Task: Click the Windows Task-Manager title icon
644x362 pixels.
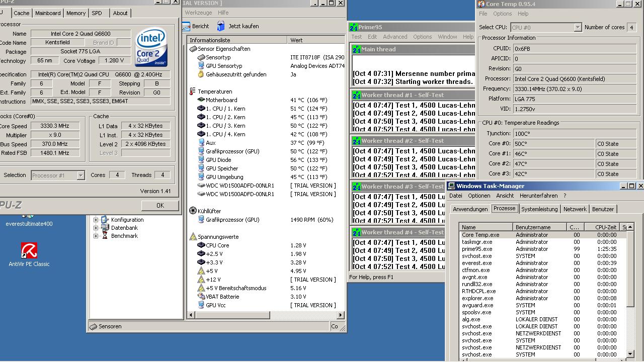Action: (451, 186)
